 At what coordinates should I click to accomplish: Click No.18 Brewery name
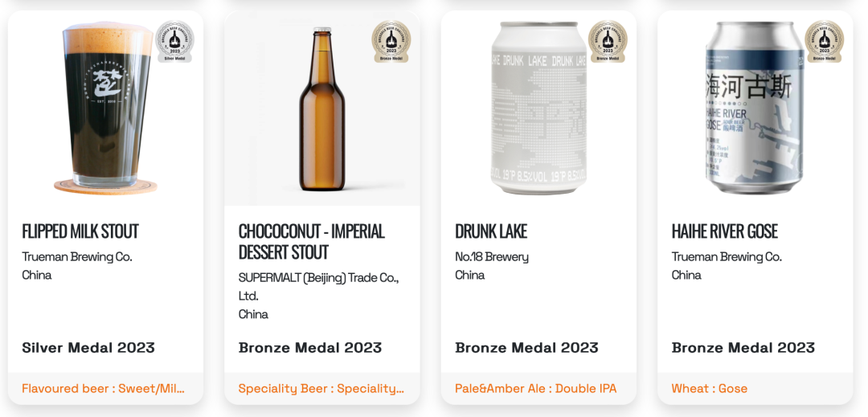tap(492, 257)
